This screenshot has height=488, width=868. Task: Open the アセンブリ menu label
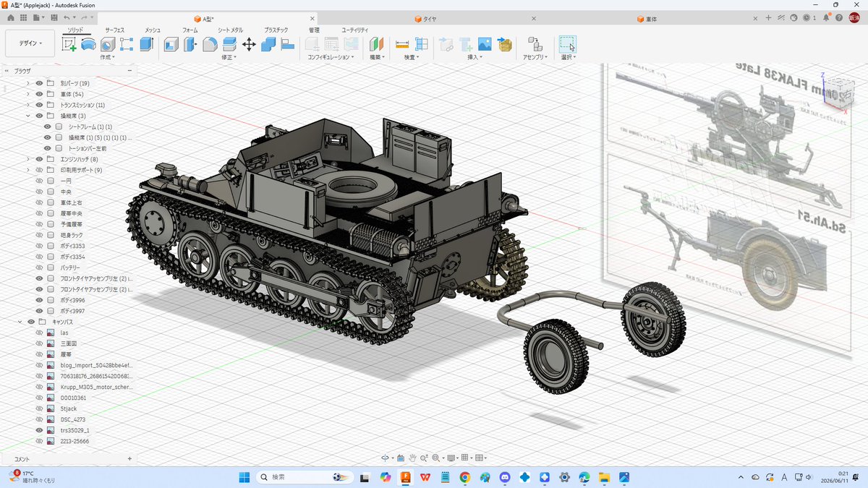[x=536, y=56]
